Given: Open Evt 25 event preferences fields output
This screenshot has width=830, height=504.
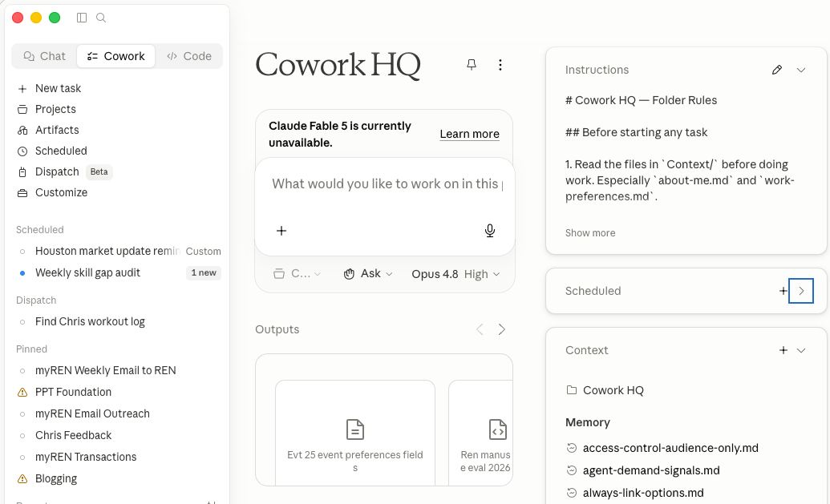Looking at the screenshot, I should coord(355,433).
